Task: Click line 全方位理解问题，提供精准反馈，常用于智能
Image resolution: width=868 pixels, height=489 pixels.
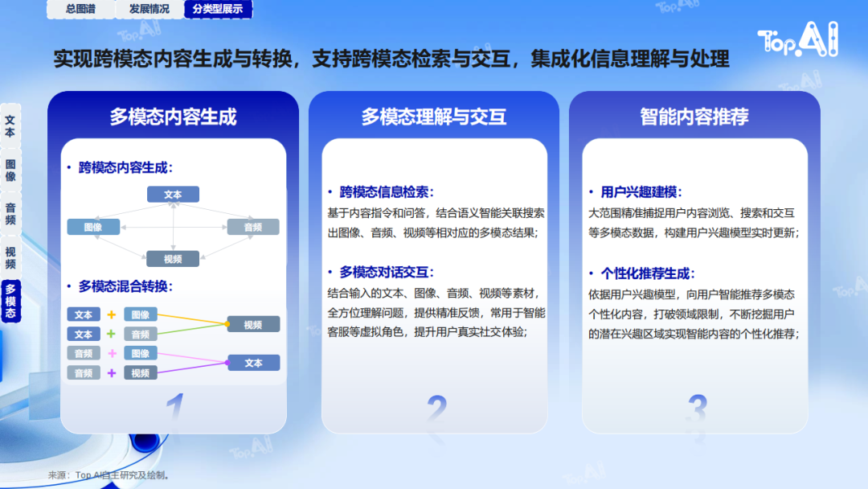Action: pyautogui.click(x=436, y=313)
